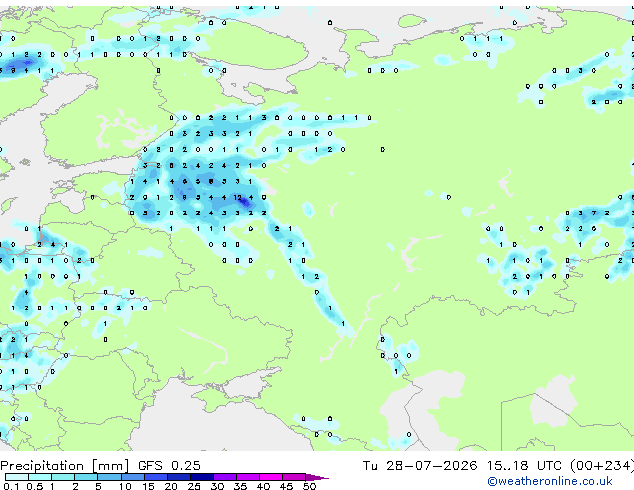Click the "0.1" legend scale label
634x490 pixels.
[x=11, y=486]
